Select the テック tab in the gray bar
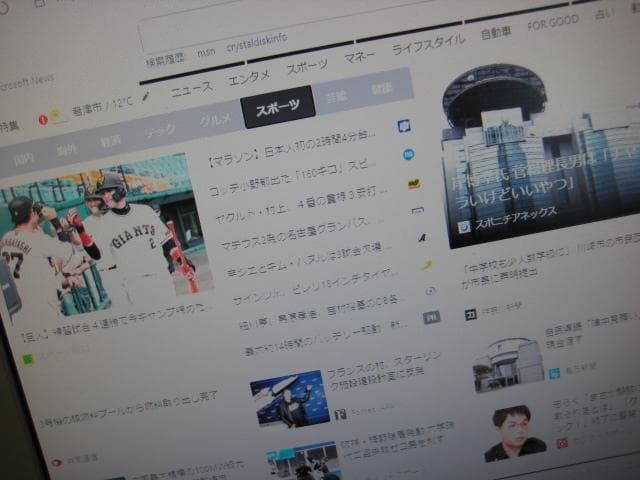 tap(161, 132)
